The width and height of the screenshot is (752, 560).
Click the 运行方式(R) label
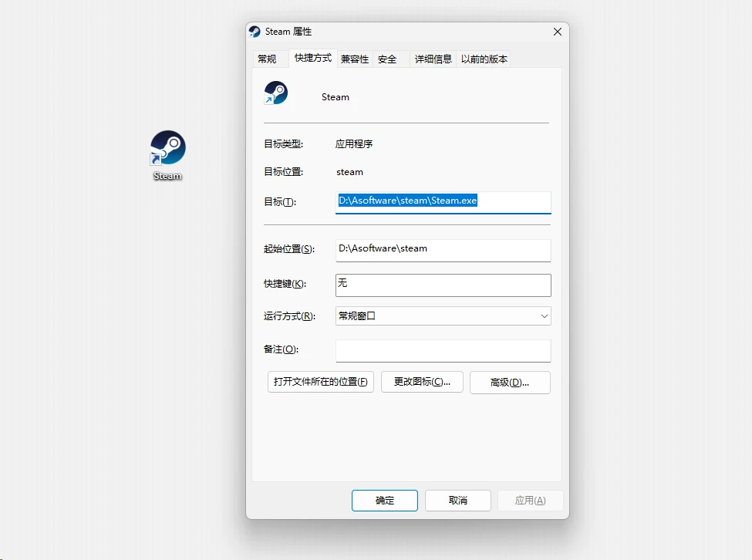coord(290,316)
